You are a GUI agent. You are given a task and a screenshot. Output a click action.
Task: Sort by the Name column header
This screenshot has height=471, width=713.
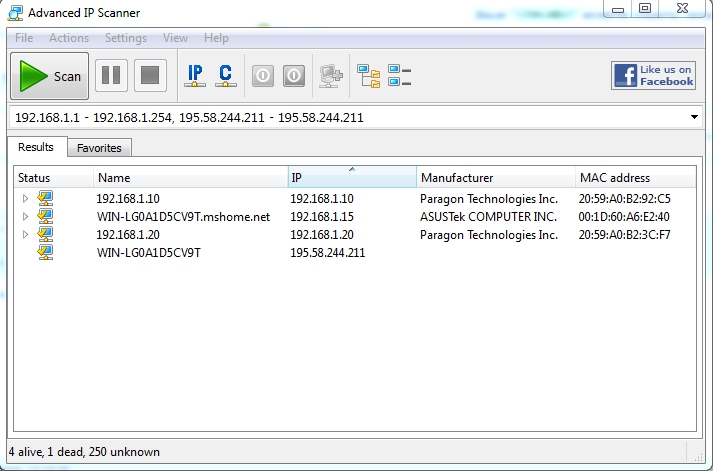pos(191,178)
